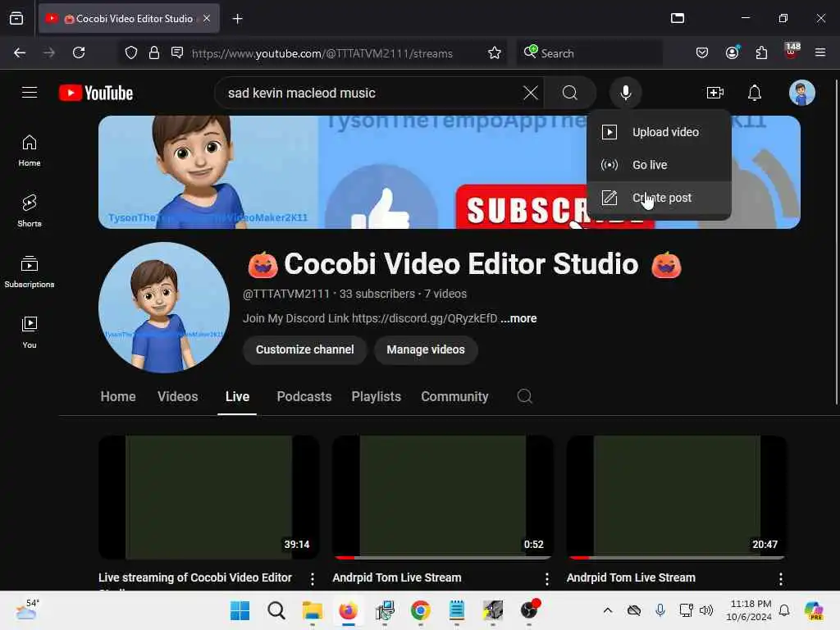Viewport: 840px width, 630px height.
Task: Switch to Podcasts tab
Action: [x=304, y=396]
